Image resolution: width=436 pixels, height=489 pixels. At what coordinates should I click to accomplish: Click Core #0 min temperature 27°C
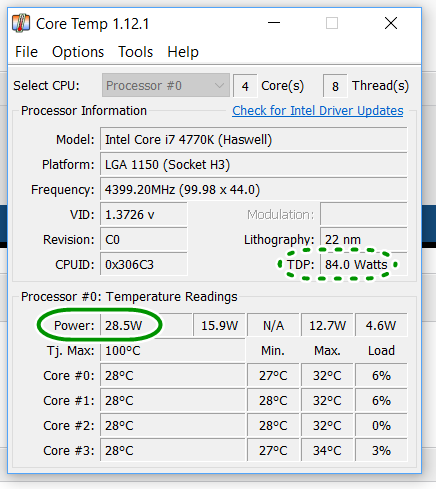[273, 375]
